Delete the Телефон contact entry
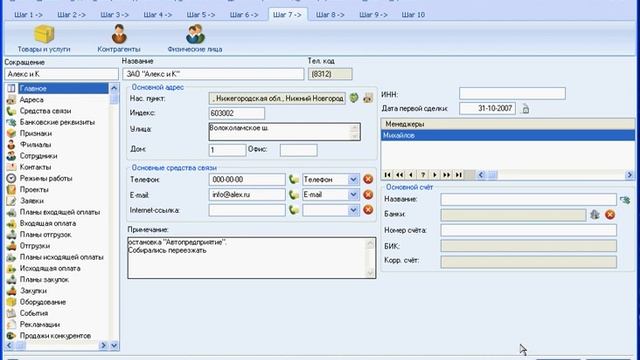This screenshot has height=360, width=640. click(x=368, y=179)
